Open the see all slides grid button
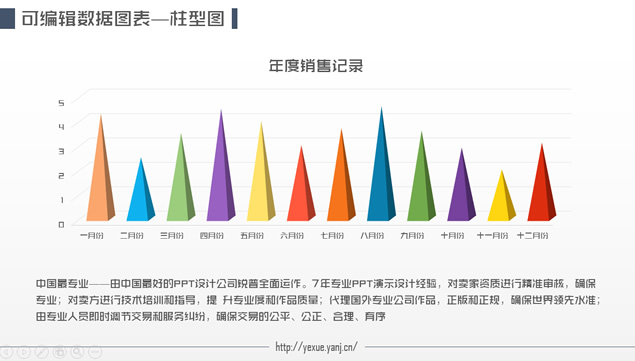Screen dimensions: 635x361 tap(60, 352)
